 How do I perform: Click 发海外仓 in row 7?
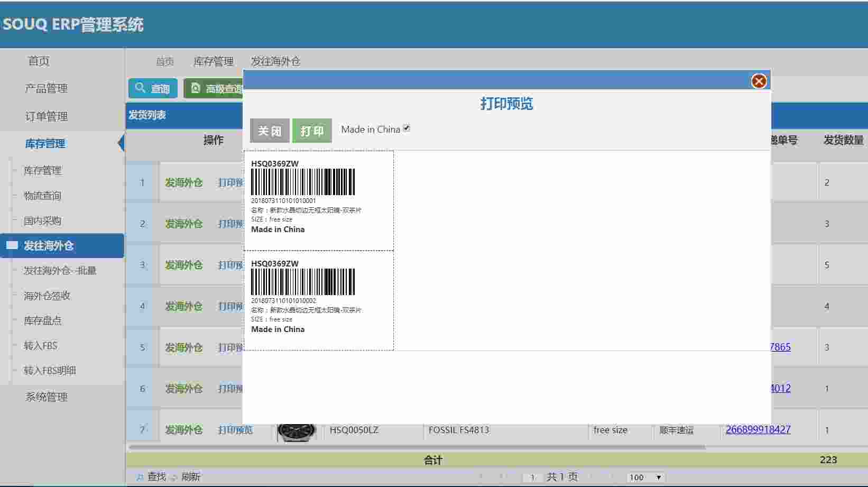184,430
